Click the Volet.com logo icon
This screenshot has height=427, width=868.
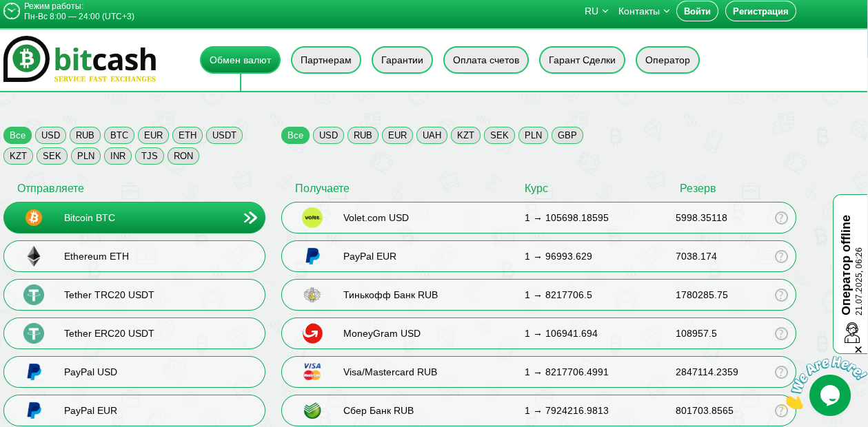coord(312,218)
